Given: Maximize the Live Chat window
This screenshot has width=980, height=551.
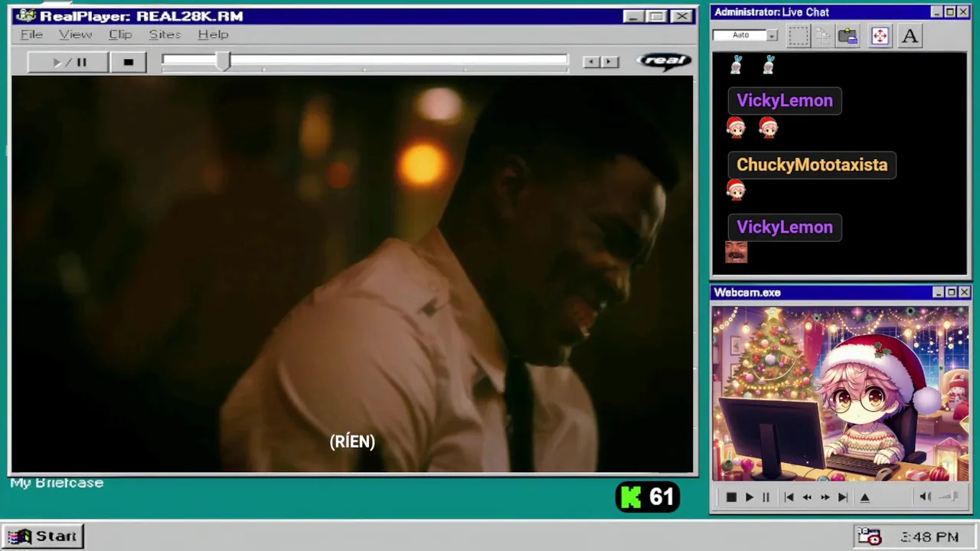Looking at the screenshot, I should [950, 12].
